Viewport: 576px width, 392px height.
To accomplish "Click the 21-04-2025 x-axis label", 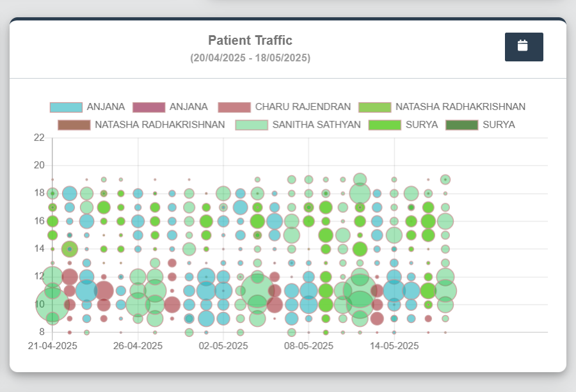I will 52,346.
